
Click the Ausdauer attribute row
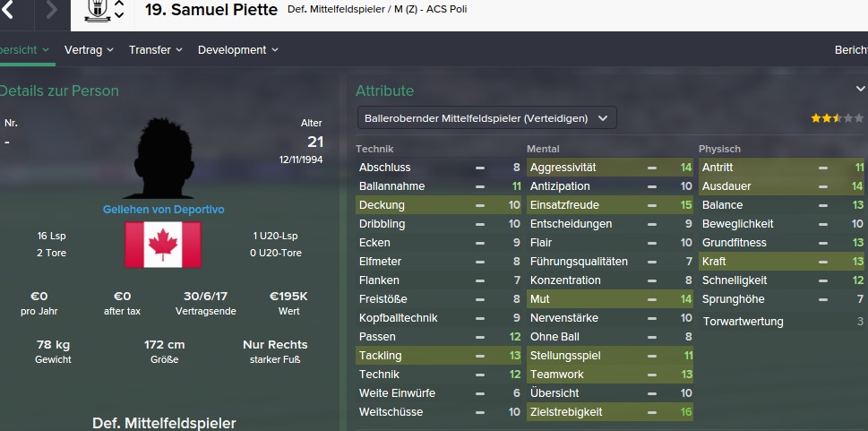click(781, 185)
